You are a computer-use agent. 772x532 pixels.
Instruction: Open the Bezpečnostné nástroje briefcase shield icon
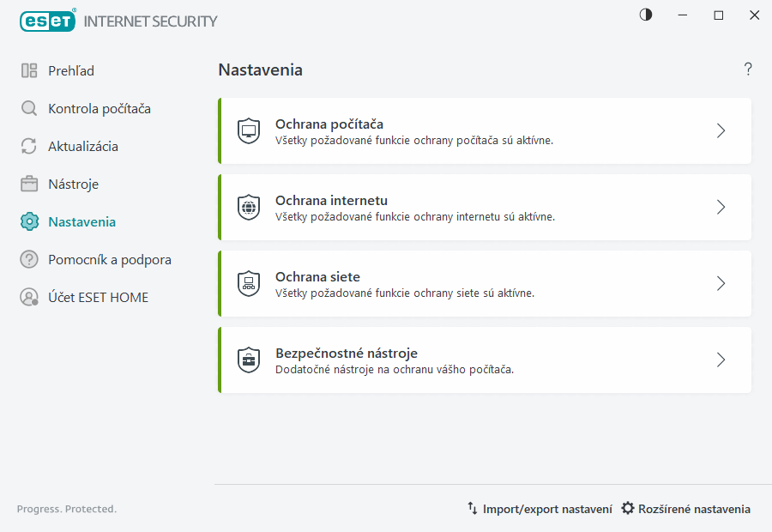coord(249,360)
